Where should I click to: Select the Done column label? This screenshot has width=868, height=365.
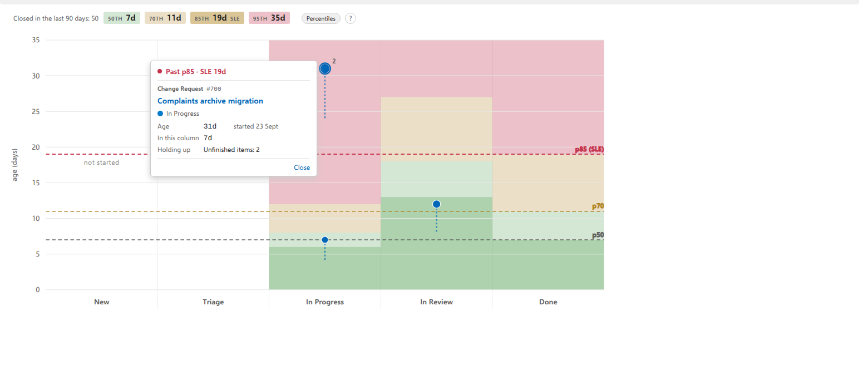[548, 302]
